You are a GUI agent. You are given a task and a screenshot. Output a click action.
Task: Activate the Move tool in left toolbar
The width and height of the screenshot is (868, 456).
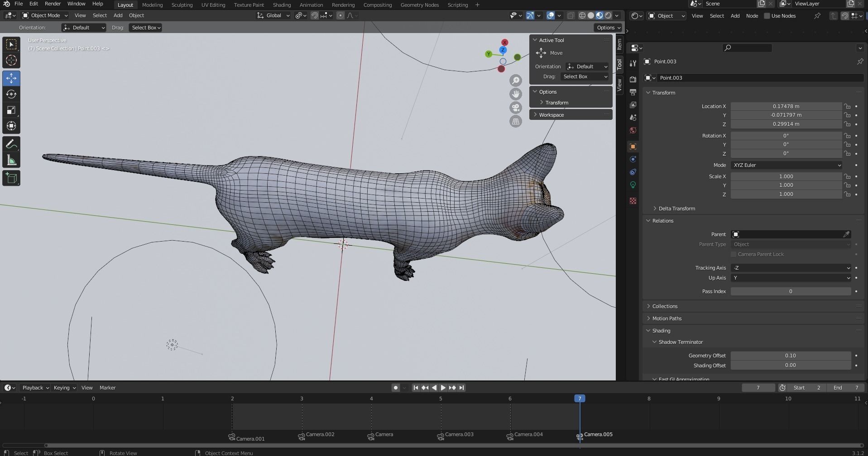11,78
